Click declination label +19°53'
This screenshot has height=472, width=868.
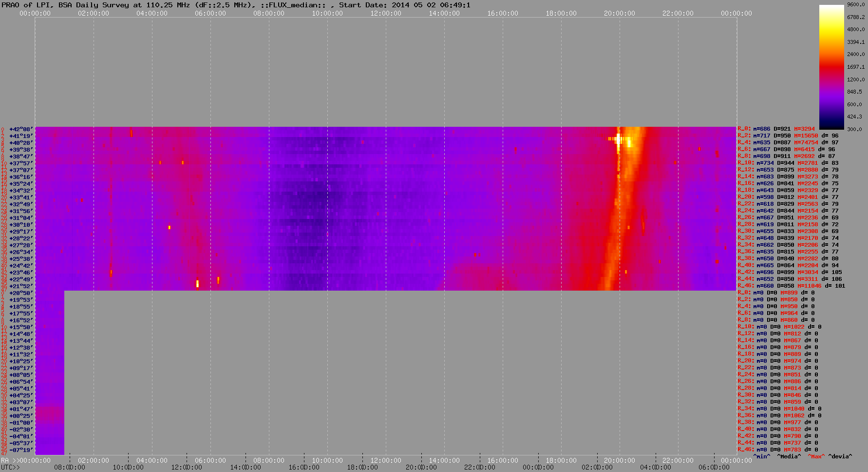[21, 300]
